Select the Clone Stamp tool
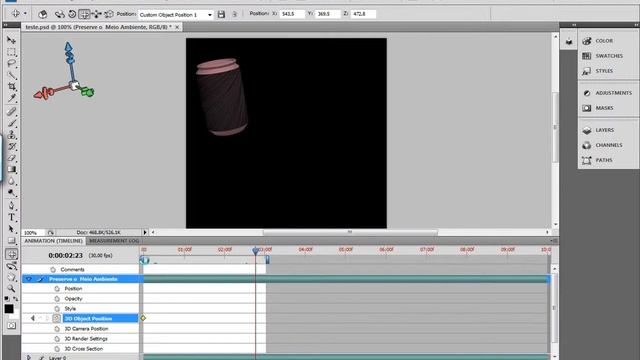 pos(11,134)
